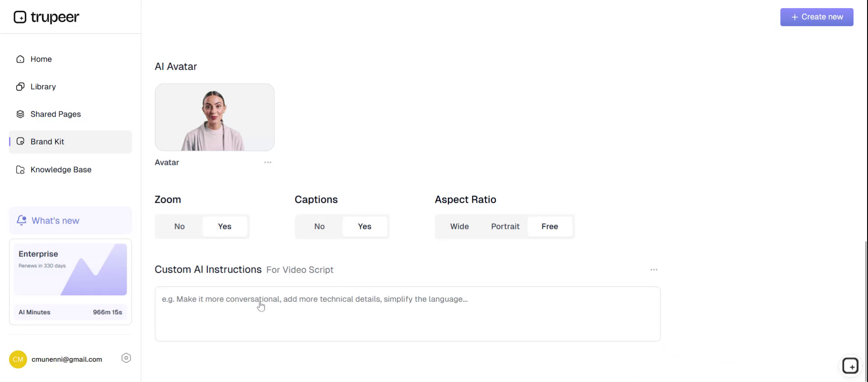
Task: Click the Home house icon
Action: [20, 59]
